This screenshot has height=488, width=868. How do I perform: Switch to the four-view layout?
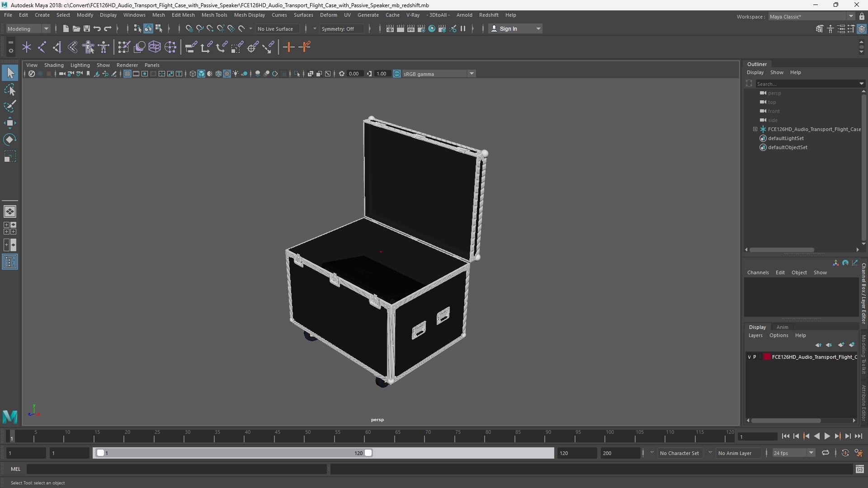pos(10,228)
